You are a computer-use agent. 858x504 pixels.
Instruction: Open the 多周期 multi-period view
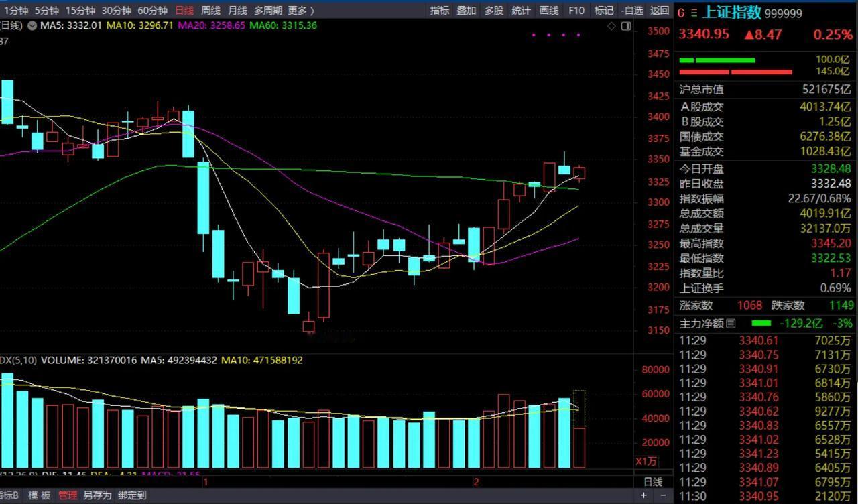267,11
